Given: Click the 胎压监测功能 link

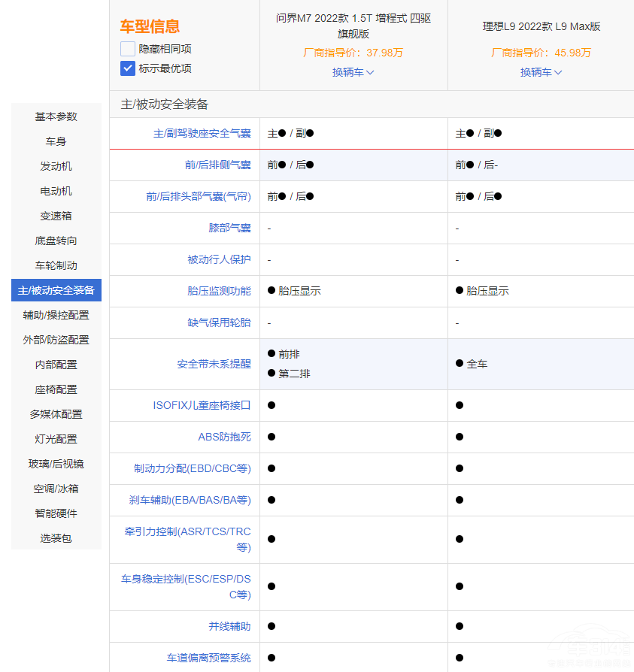Looking at the screenshot, I should pos(219,291).
